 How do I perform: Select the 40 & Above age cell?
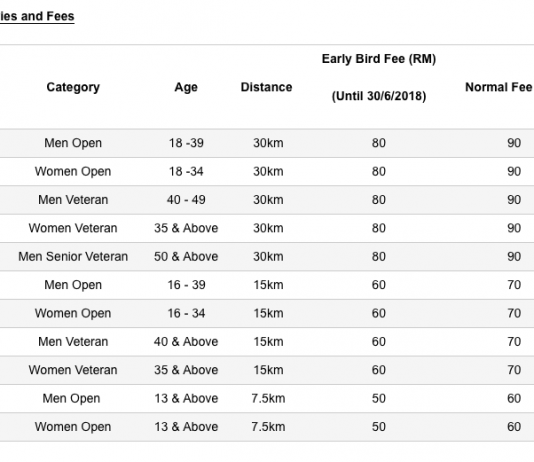point(186,341)
